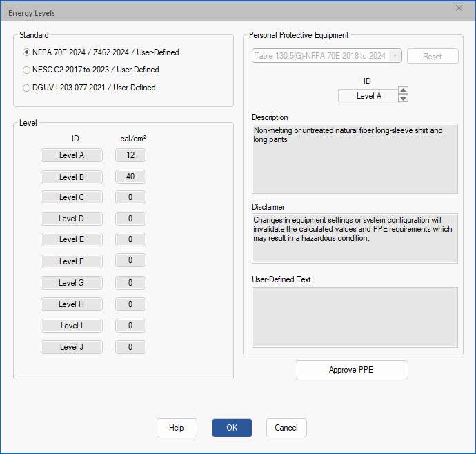Edit the Level B cal/cm² value of 40
This screenshot has width=476, height=454.
(130, 177)
